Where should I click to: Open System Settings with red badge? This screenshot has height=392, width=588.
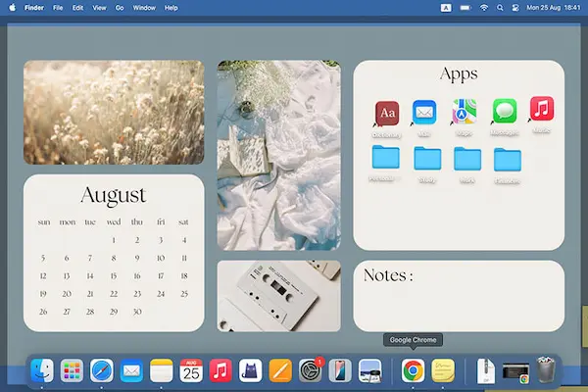310,370
